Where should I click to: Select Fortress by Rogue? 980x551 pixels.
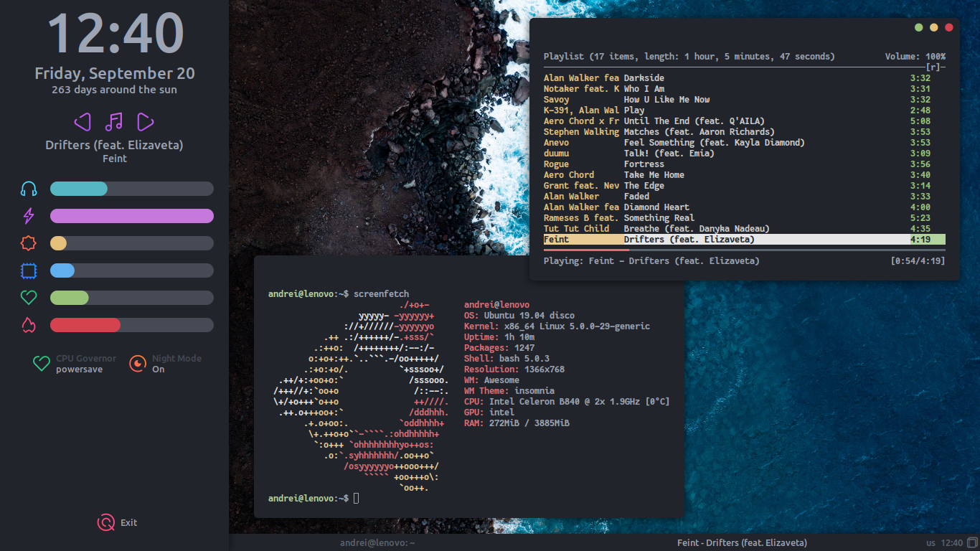click(745, 164)
